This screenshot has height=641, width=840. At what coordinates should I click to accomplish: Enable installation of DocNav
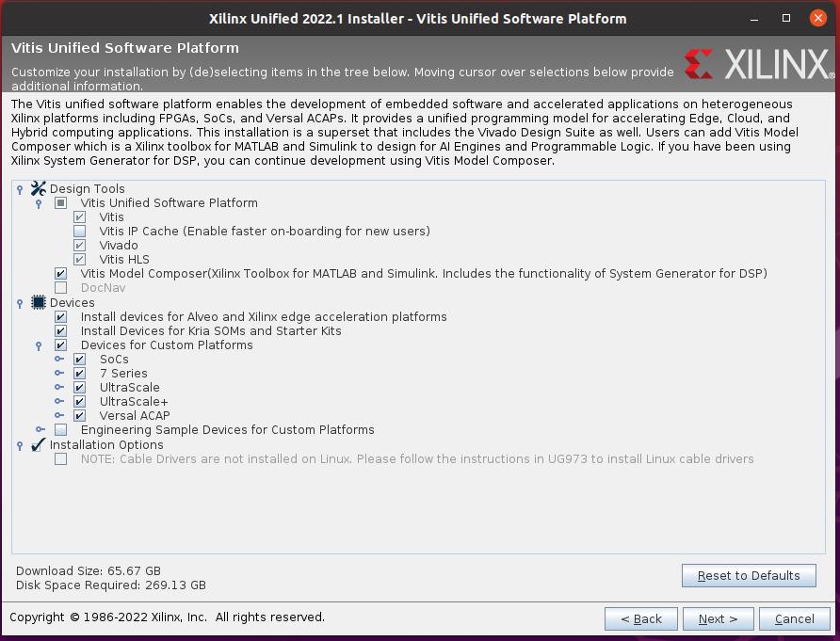60,287
